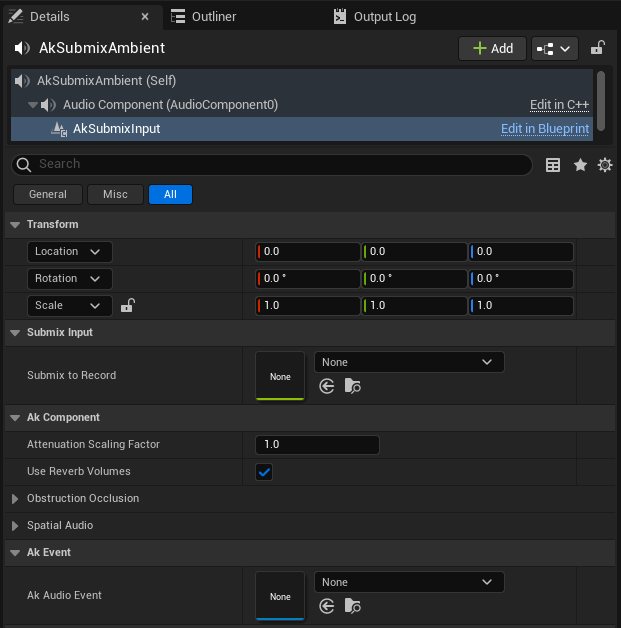This screenshot has height=628, width=621.
Task: Click the Edit in Blueprint link
Action: pyautogui.click(x=545, y=129)
